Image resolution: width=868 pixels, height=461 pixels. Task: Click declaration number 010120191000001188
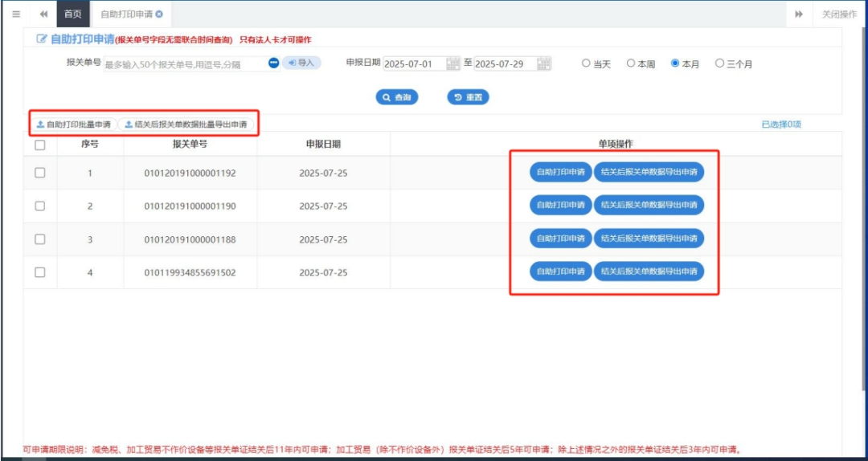190,239
